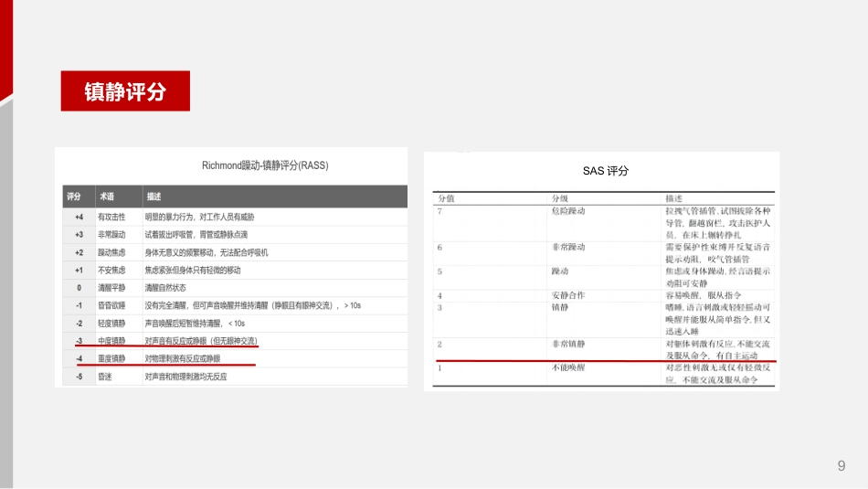868x489 pixels.
Task: Click SAS description starting '对恶性刺激无或仅有轻微反'
Action: pyautogui.click(x=718, y=374)
